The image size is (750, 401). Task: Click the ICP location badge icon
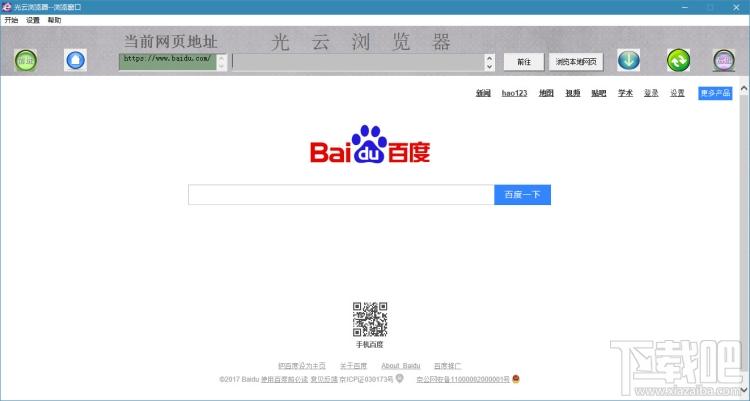[399, 379]
